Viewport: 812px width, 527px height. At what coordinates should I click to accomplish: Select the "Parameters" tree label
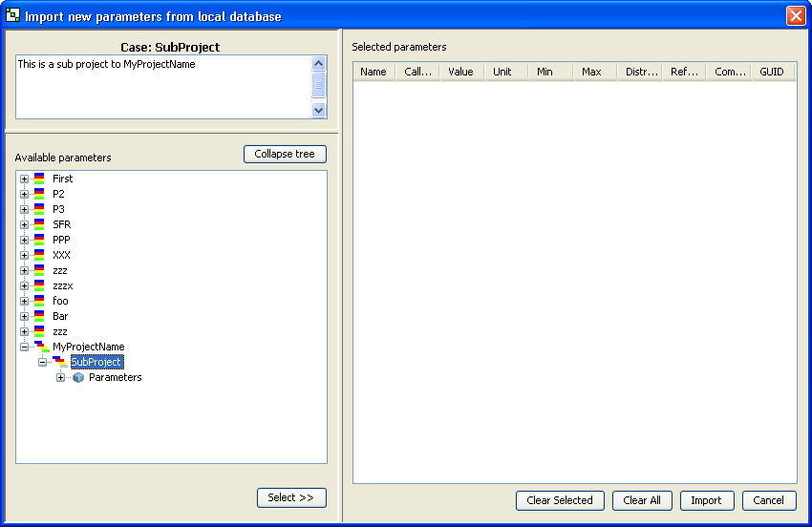coord(116,377)
